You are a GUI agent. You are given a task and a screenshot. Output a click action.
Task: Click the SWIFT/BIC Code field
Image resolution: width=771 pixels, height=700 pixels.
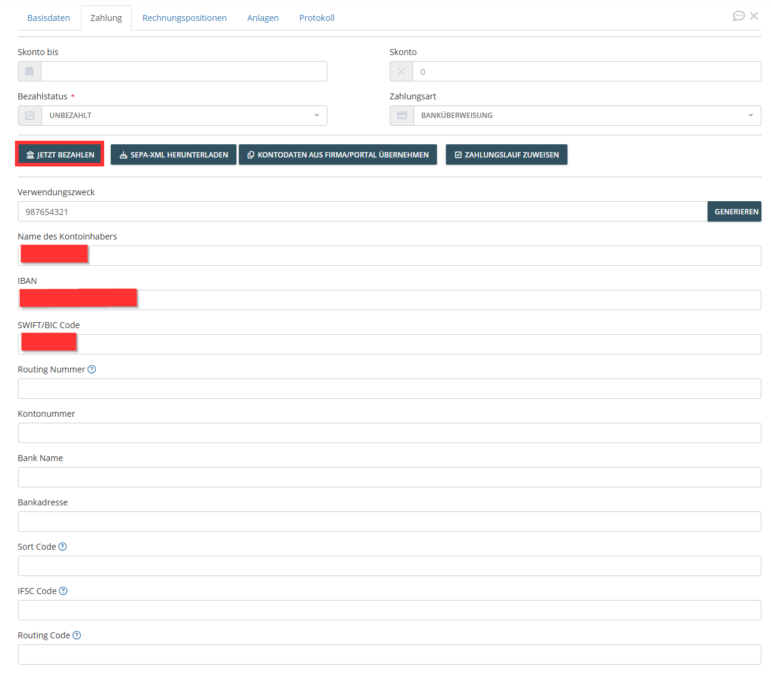390,344
